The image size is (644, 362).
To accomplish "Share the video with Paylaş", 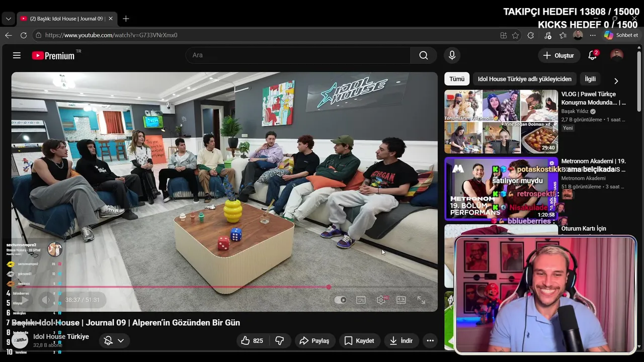I will pos(315,340).
